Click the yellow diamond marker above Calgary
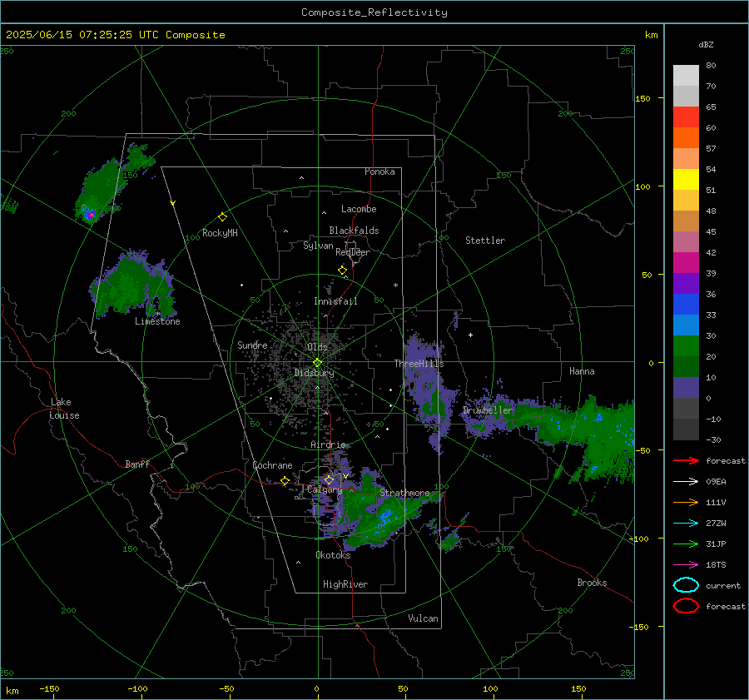 [x=329, y=479]
